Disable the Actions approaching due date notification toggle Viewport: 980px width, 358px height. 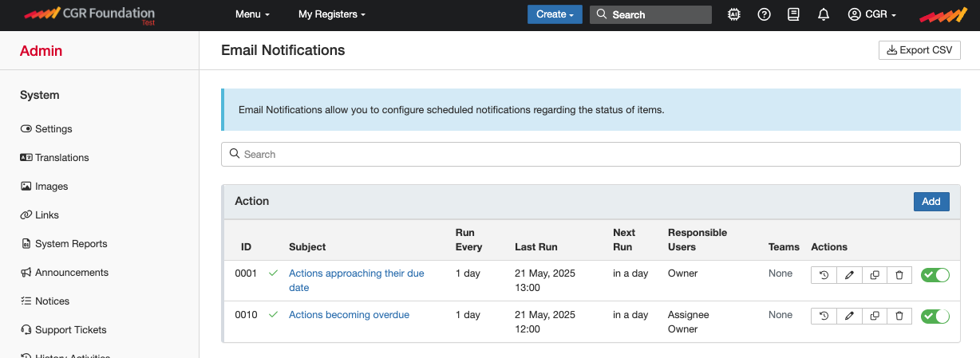pyautogui.click(x=935, y=274)
